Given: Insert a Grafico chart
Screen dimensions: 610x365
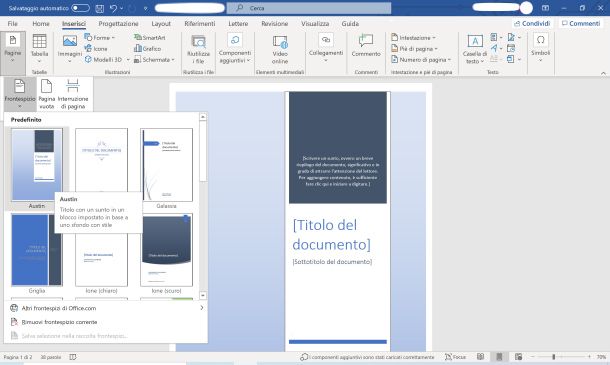Looking at the screenshot, I should tap(147, 49).
